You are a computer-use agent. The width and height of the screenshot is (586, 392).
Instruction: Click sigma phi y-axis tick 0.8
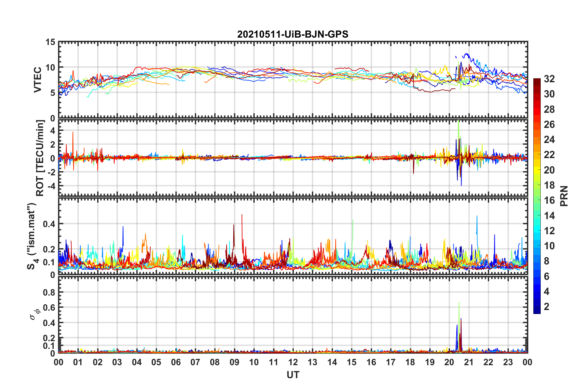coord(49,292)
